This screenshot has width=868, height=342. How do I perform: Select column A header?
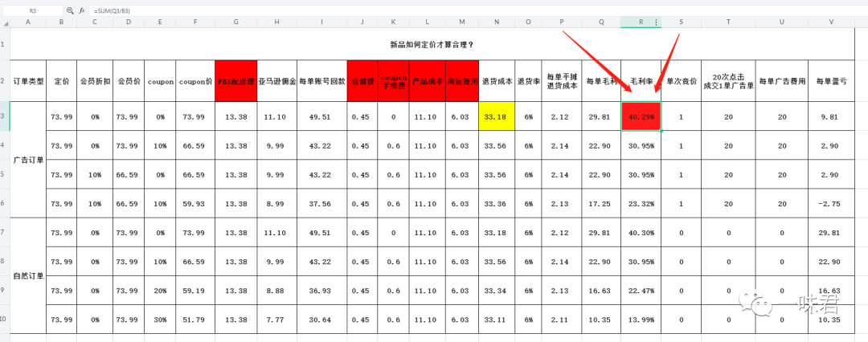point(27,22)
